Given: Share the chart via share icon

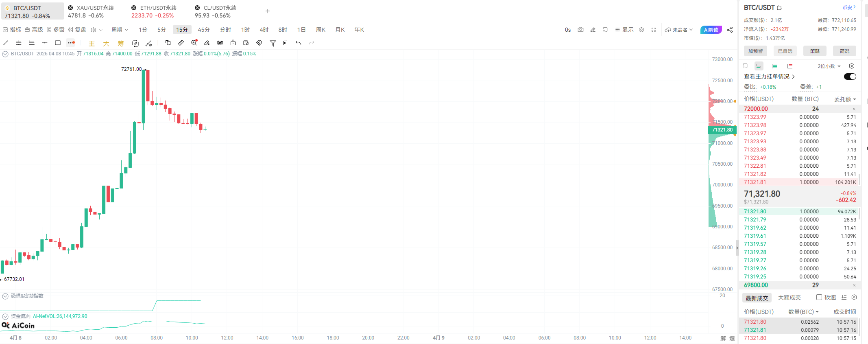Looking at the screenshot, I should pyautogui.click(x=730, y=30).
